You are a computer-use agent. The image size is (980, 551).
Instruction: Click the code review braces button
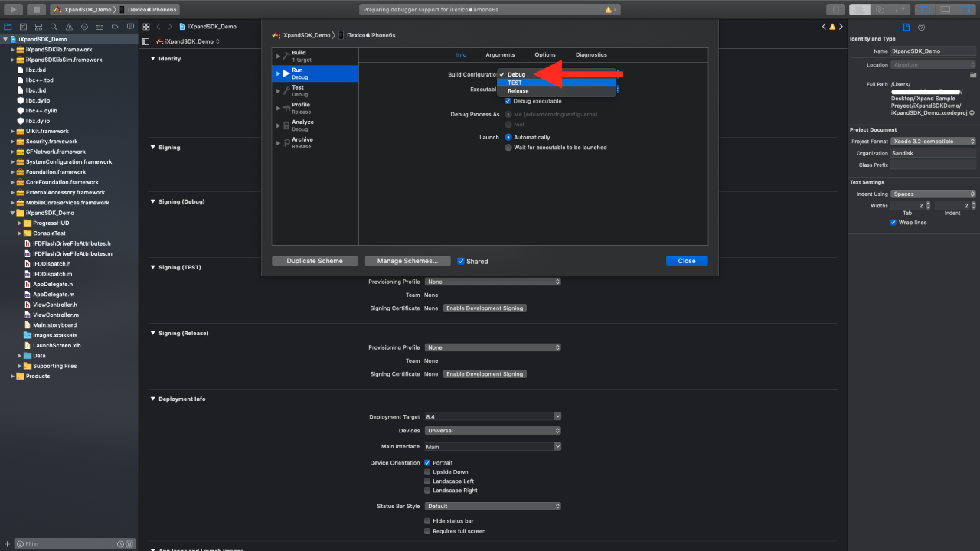click(836, 9)
